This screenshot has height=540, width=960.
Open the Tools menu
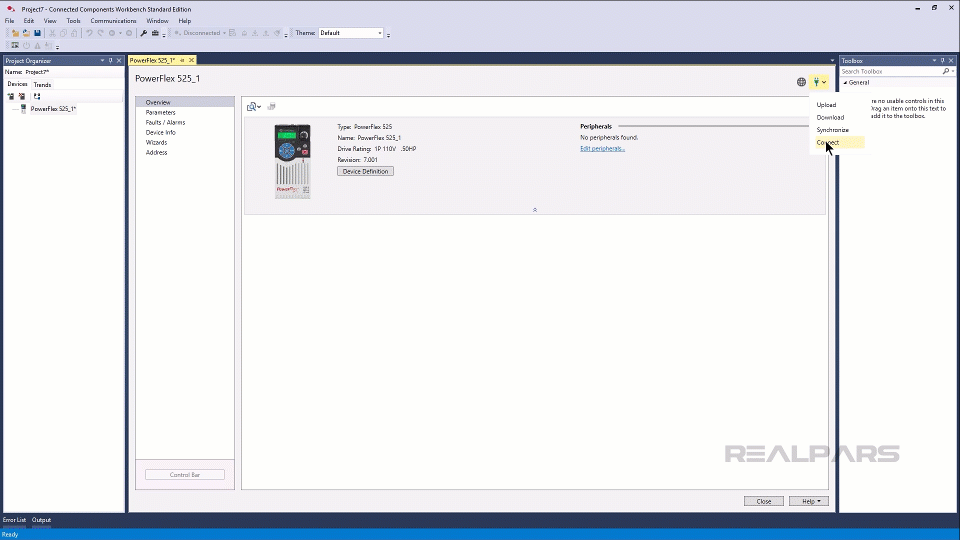pos(73,21)
